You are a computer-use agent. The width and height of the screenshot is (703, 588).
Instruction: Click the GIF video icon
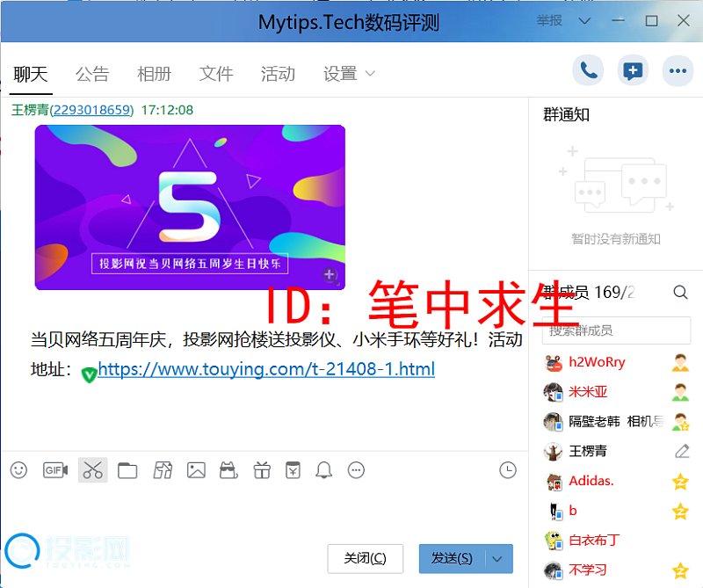coord(55,470)
